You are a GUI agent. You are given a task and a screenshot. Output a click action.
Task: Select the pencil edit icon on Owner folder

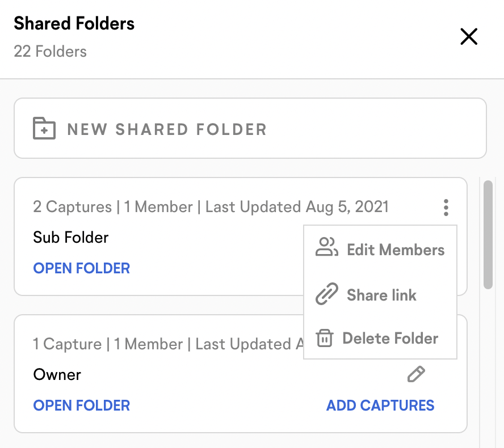pos(417,374)
